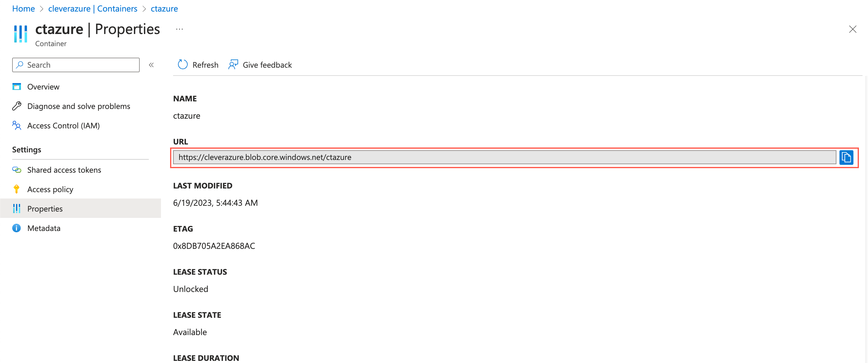Click the ETAG heading

(183, 229)
